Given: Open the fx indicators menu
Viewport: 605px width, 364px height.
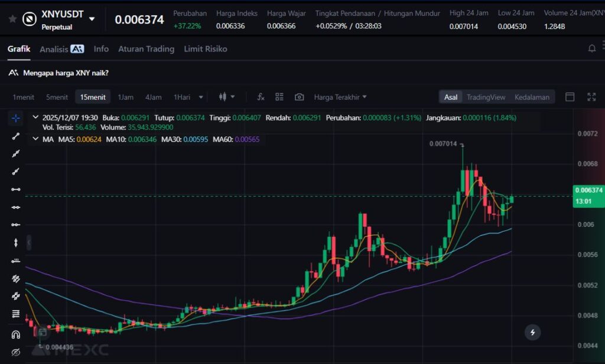Looking at the screenshot, I should click(261, 97).
